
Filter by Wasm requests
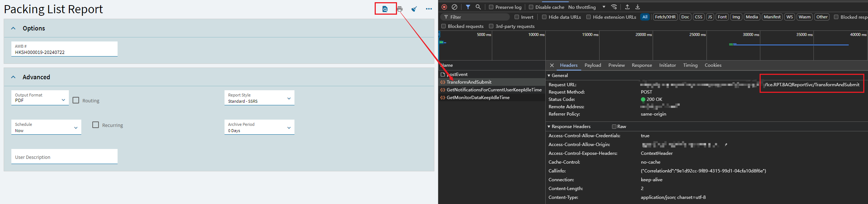tap(804, 17)
